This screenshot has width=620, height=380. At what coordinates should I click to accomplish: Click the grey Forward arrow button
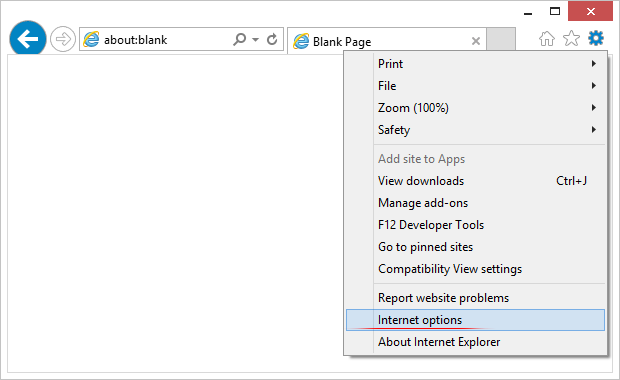[62, 39]
